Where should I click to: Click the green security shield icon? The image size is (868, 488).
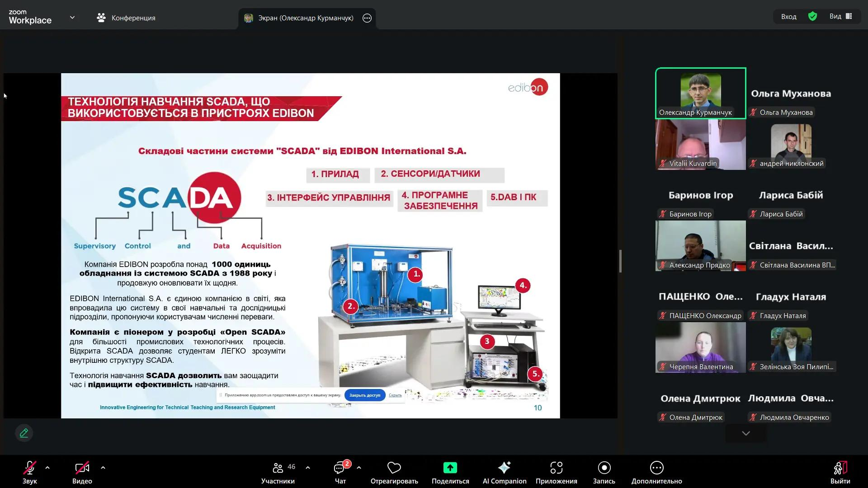pyautogui.click(x=812, y=17)
